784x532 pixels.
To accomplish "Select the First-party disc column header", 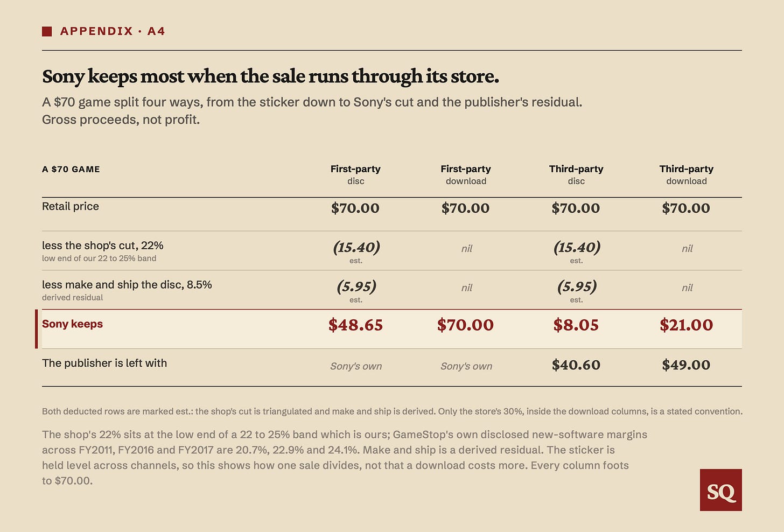I will 355,174.
